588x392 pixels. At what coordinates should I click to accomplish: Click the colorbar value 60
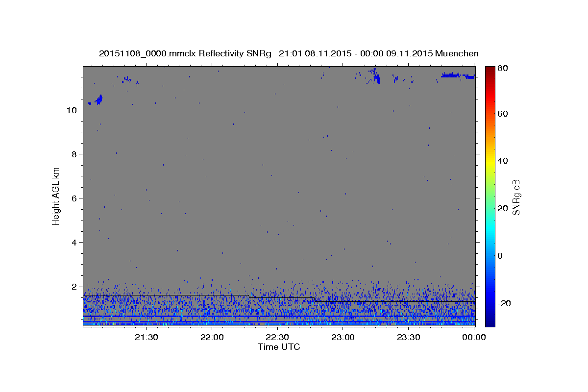503,114
